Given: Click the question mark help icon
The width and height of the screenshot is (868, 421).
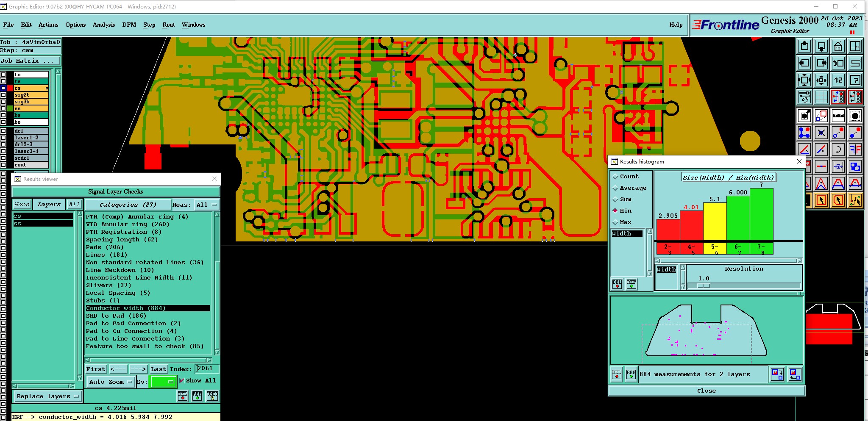Looking at the screenshot, I should point(855,80).
